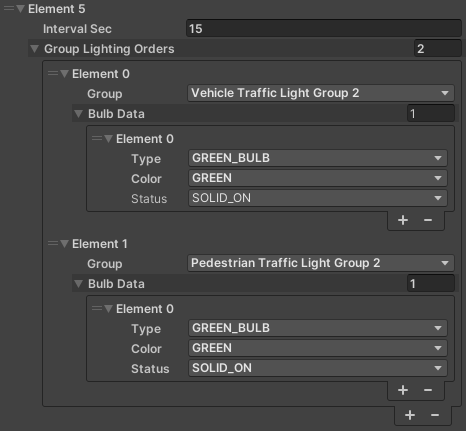Remove a Group Lighting Orders element

tap(435, 415)
